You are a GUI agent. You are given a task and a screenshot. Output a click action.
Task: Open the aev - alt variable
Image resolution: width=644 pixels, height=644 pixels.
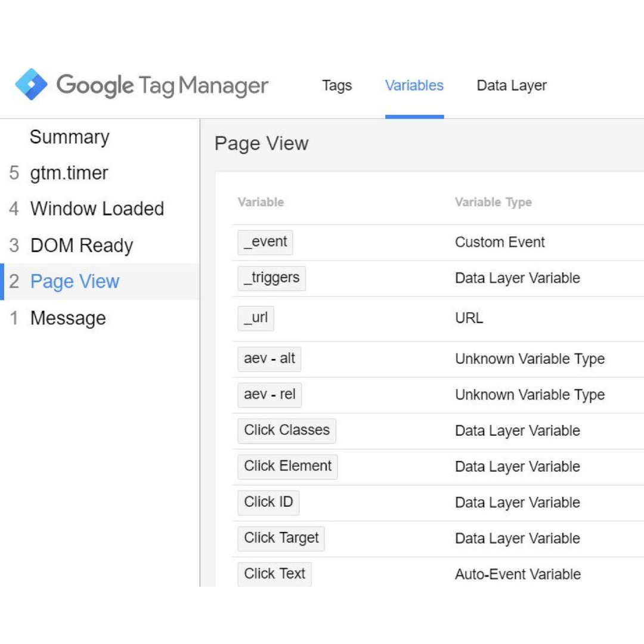point(270,359)
